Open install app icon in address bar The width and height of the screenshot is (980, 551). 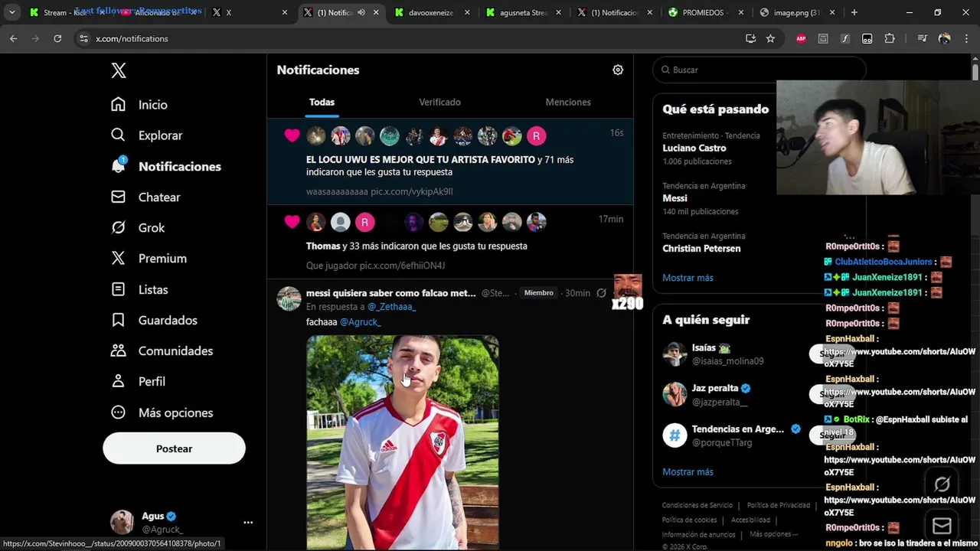pyautogui.click(x=750, y=38)
